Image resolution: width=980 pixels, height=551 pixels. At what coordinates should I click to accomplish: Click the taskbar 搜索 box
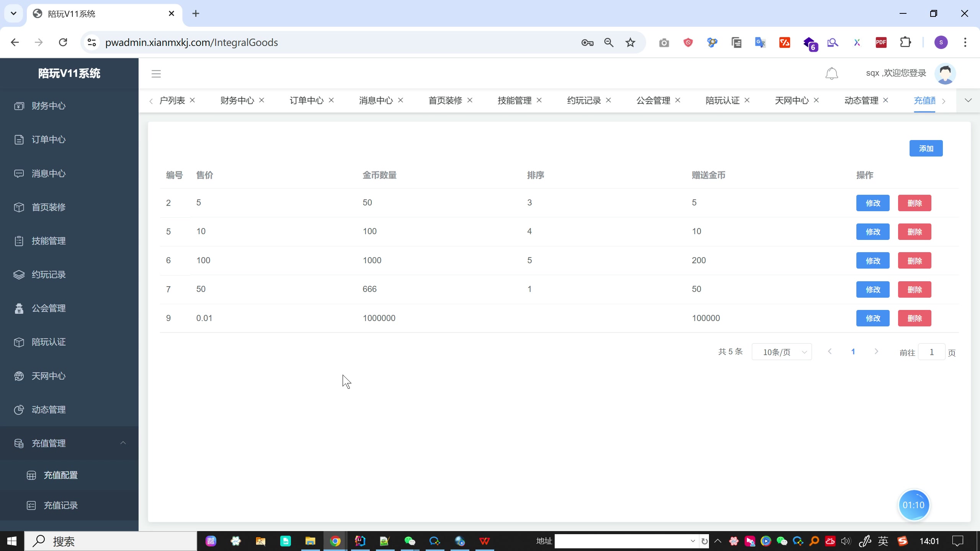point(111,541)
